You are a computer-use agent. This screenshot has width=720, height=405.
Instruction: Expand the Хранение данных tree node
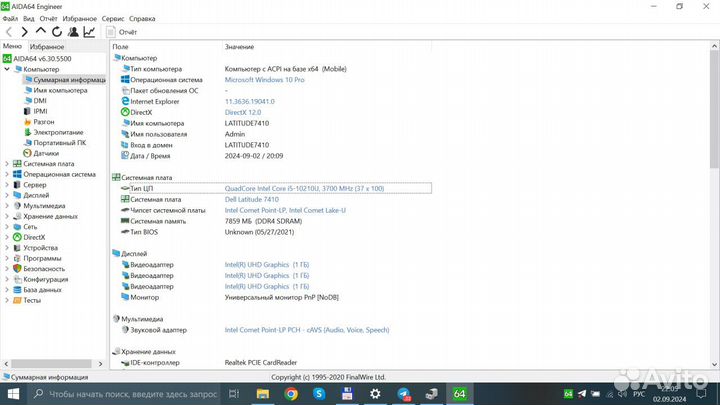7,216
